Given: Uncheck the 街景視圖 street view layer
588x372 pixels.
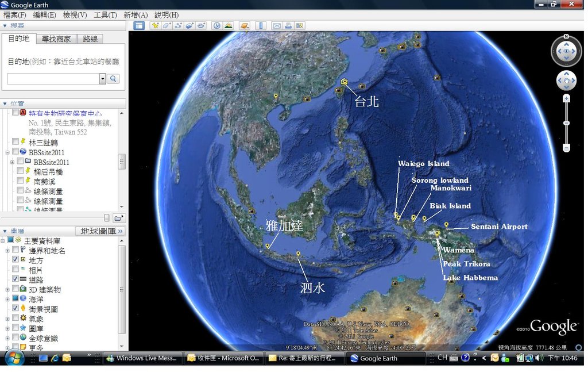Looking at the screenshot, I should coord(16,308).
